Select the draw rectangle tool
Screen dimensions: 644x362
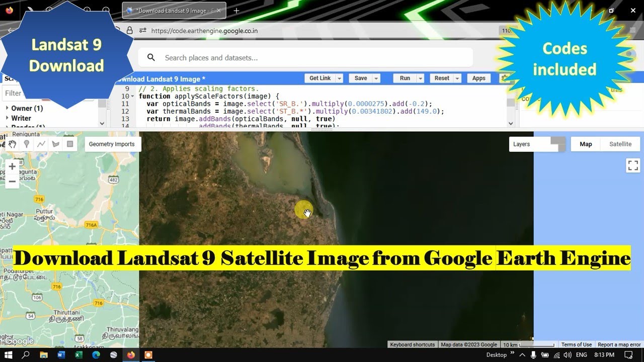(70, 144)
